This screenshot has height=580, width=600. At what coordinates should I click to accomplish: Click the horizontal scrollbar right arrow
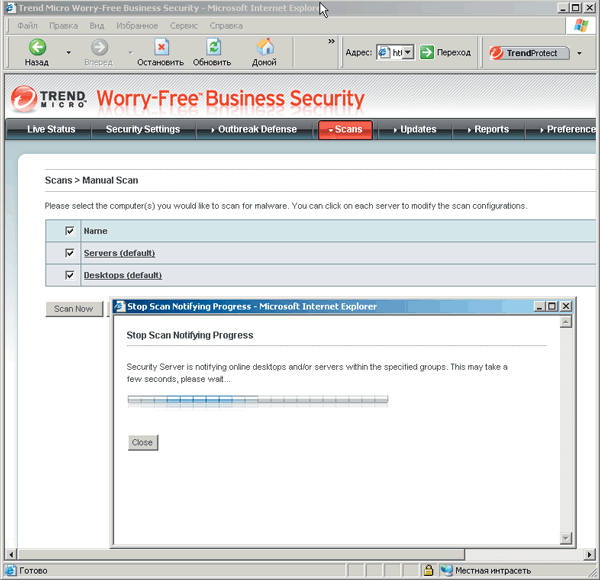[590, 554]
